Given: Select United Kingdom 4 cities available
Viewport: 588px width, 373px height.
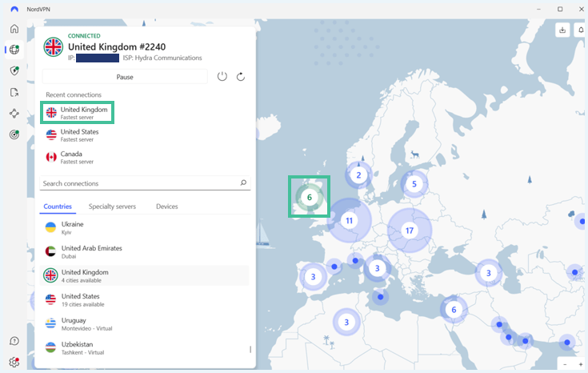Looking at the screenshot, I should [144, 276].
